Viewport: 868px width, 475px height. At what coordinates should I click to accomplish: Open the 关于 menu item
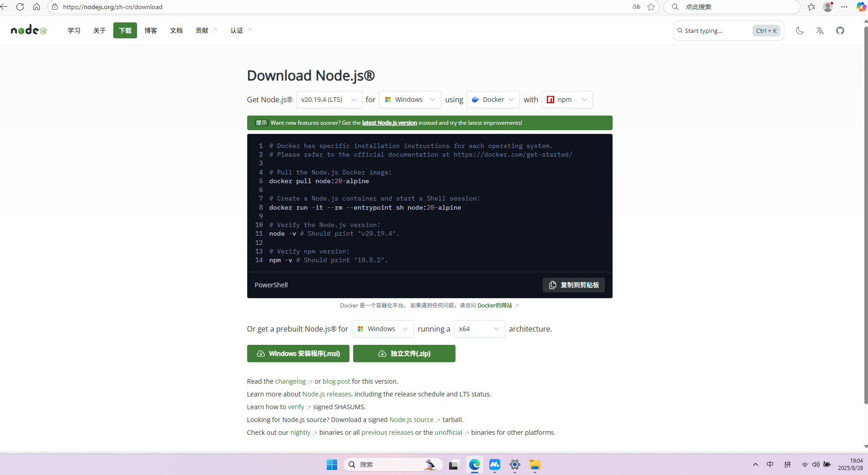click(100, 31)
